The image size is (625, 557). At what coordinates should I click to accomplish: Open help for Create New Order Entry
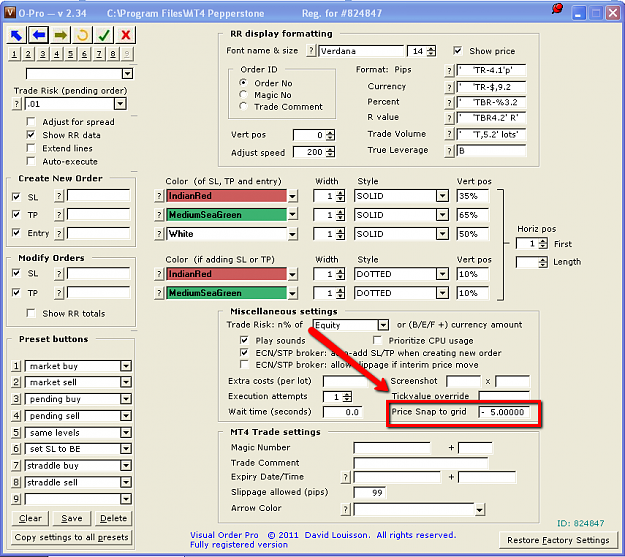59,233
